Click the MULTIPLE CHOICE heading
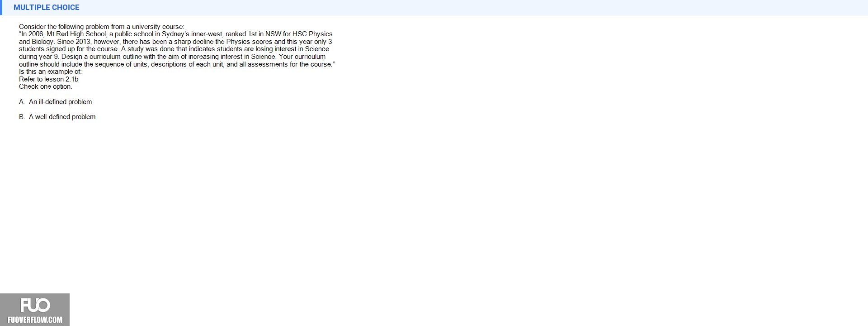 (47, 7)
